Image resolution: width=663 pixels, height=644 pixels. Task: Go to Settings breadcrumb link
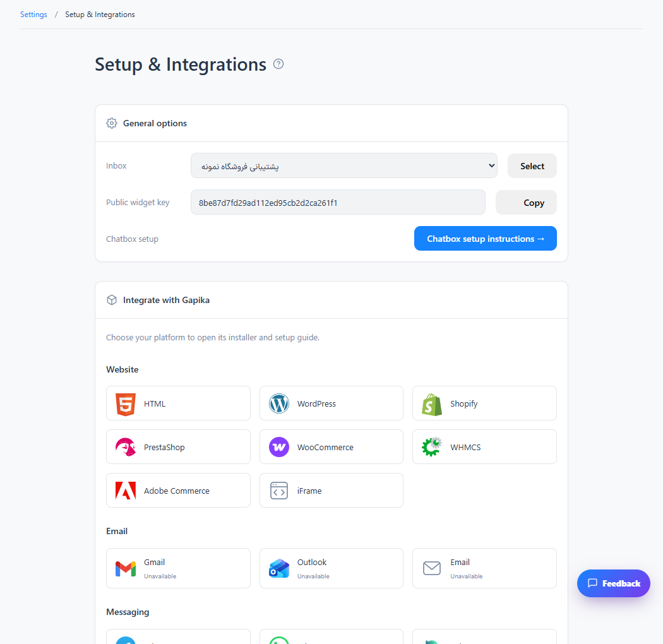click(33, 15)
